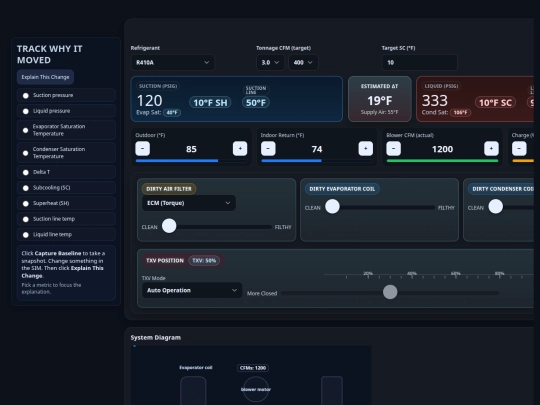
Task: Click the Target SC input field
Action: coord(419,62)
